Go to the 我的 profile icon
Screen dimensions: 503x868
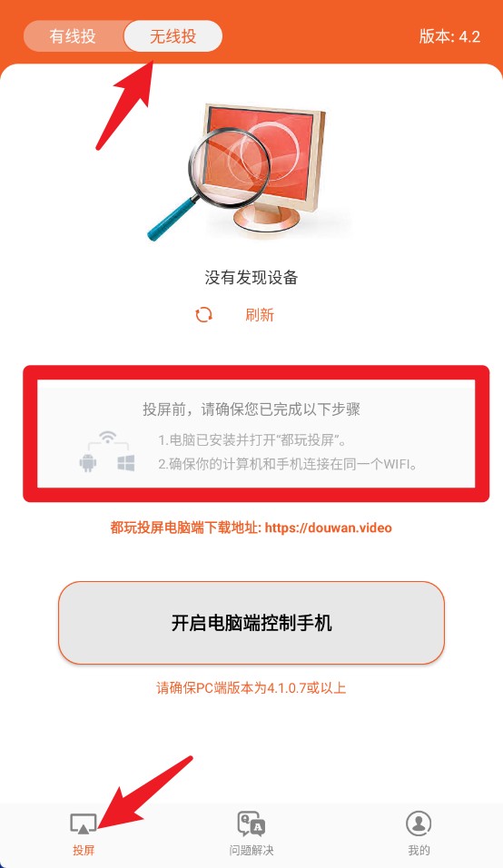[x=419, y=824]
